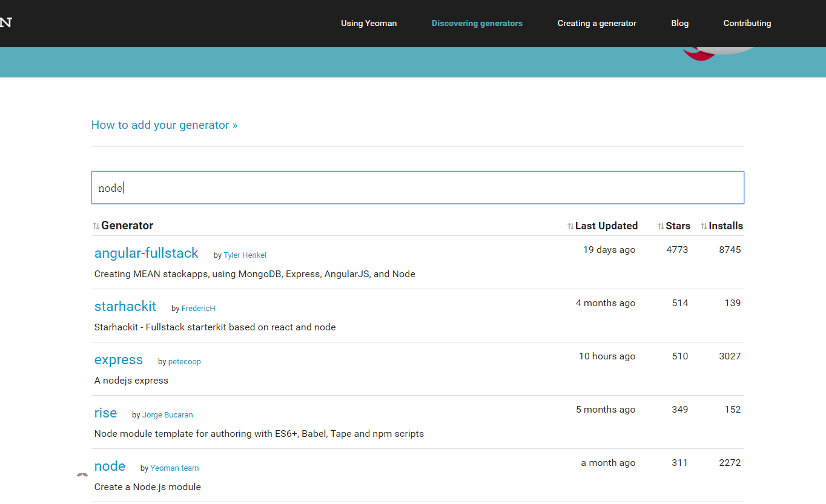
Task: Open angular-fullstack generator link
Action: pyautogui.click(x=147, y=253)
